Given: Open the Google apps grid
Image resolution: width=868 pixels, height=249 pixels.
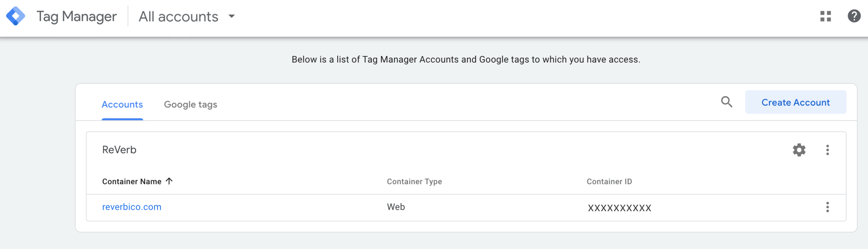Looking at the screenshot, I should [x=825, y=16].
